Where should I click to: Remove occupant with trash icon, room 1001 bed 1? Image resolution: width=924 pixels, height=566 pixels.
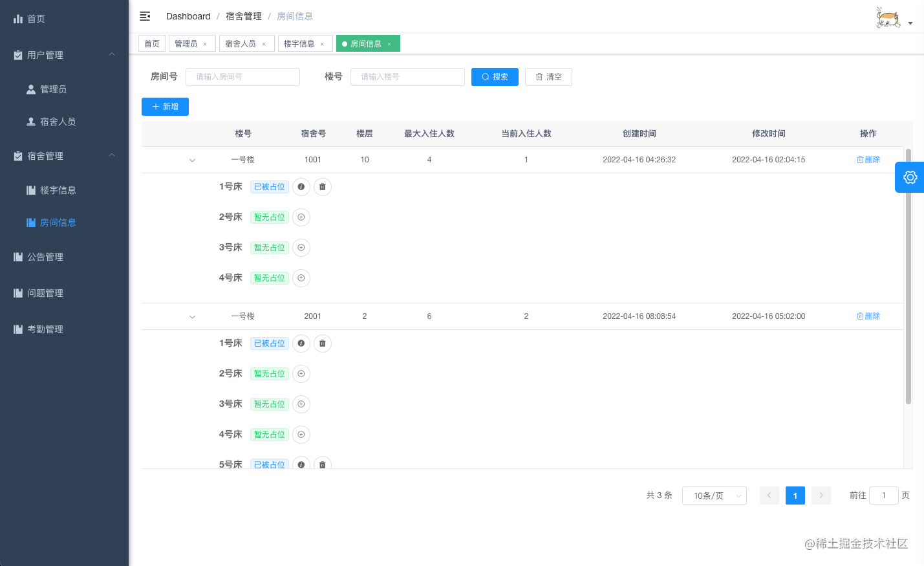coord(323,187)
